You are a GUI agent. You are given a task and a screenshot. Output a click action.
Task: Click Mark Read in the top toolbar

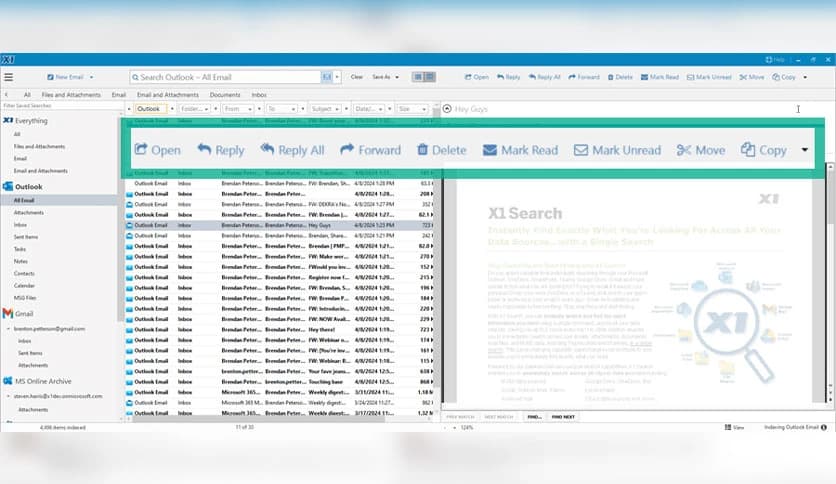tap(660, 77)
